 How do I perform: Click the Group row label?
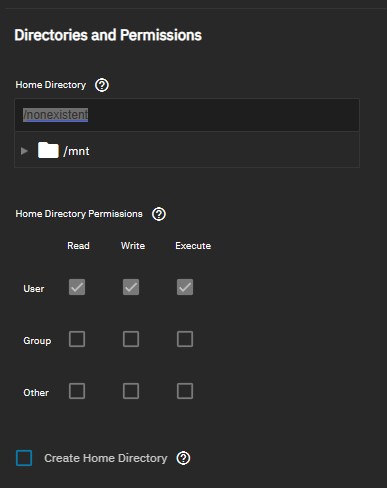point(37,341)
